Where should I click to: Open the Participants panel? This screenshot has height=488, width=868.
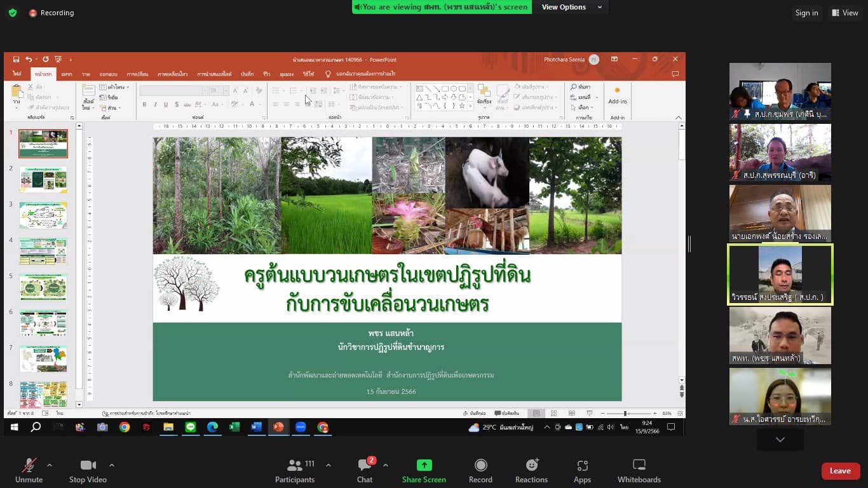(x=294, y=470)
